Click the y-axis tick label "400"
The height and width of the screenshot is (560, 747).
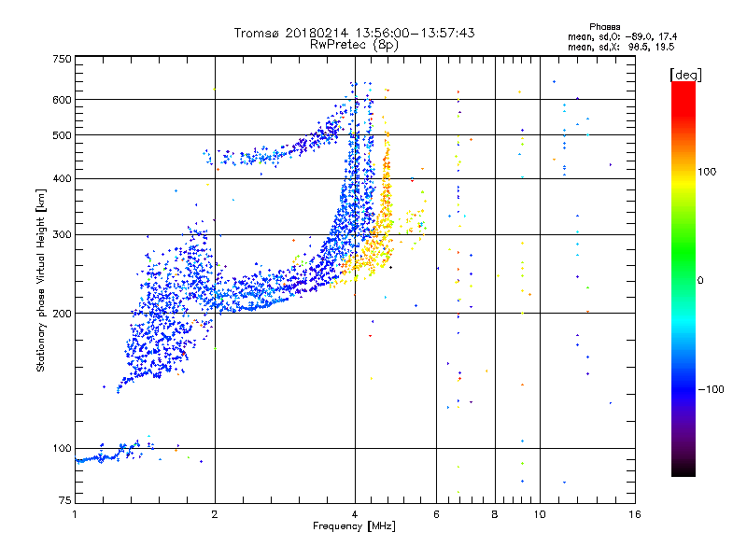62,178
